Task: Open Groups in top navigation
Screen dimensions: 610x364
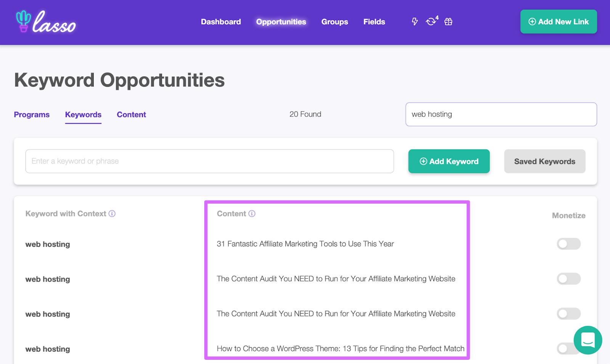Action: (335, 22)
